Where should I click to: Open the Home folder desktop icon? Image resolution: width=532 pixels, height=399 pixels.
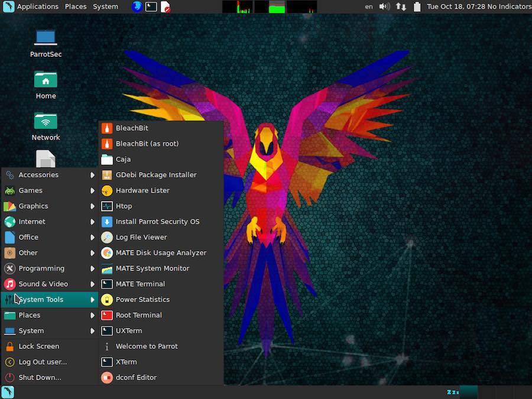pyautogui.click(x=46, y=85)
